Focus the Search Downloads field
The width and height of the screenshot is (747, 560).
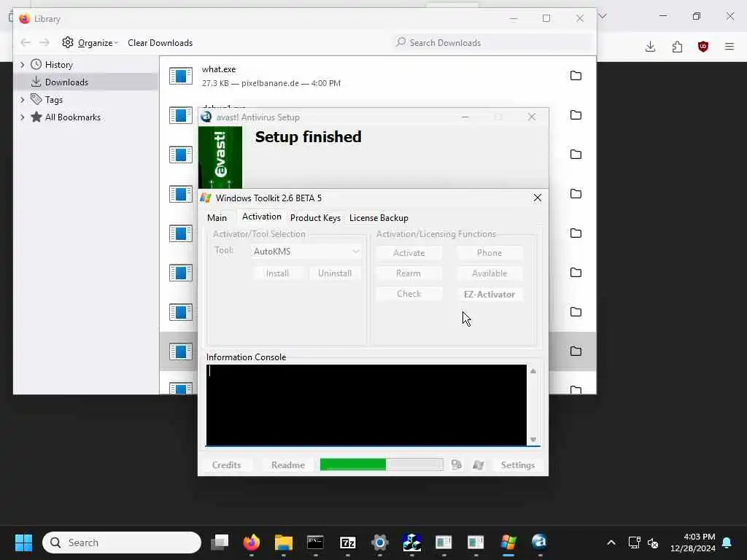click(x=493, y=43)
